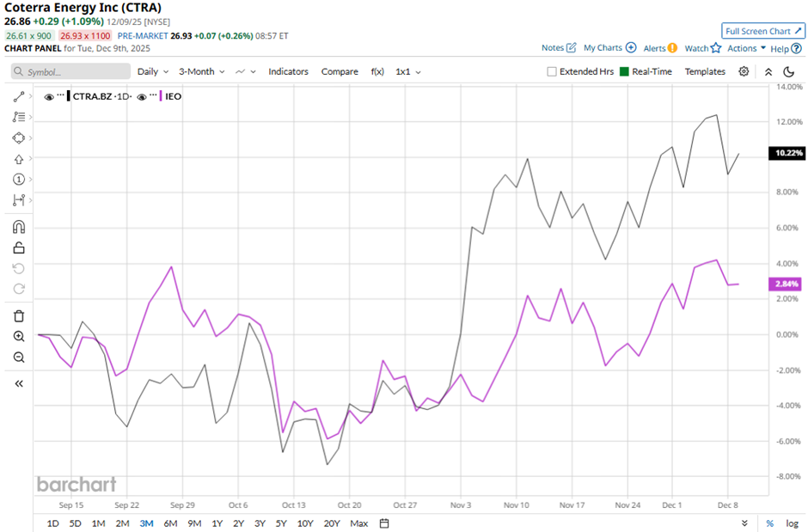Image resolution: width=808 pixels, height=532 pixels.
Task: Open CTRA.BZ series options dots
Action: [60, 95]
